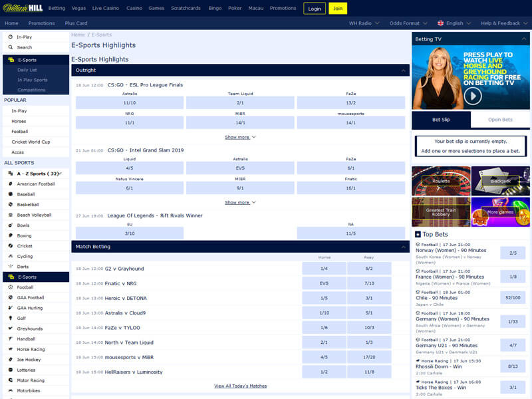Screen dimensions: 532x399
Task: Click the Cycling sport icon
Action: (11, 256)
